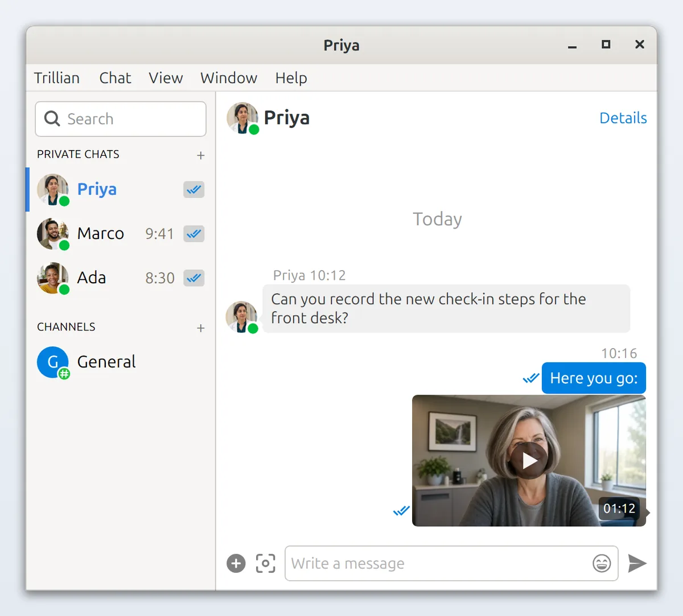Click Priya's message about check-in steps
Screen dimensions: 683x616
click(x=446, y=308)
